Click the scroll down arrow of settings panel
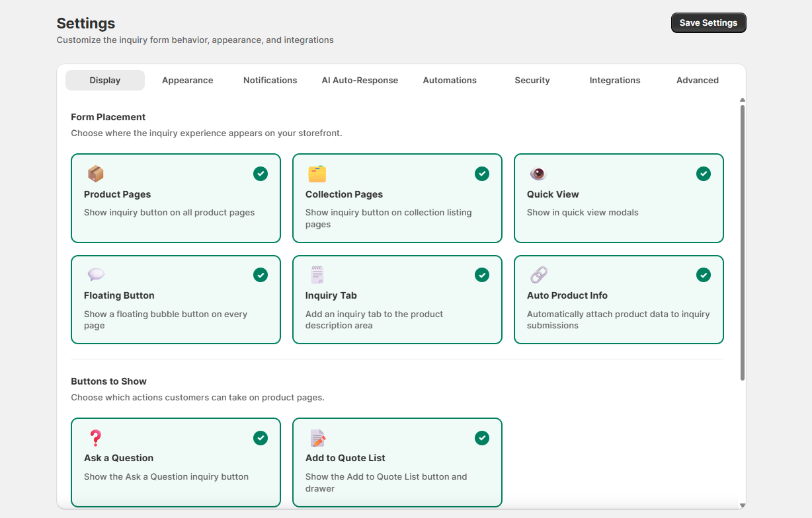The height and width of the screenshot is (518, 812). pos(742,505)
